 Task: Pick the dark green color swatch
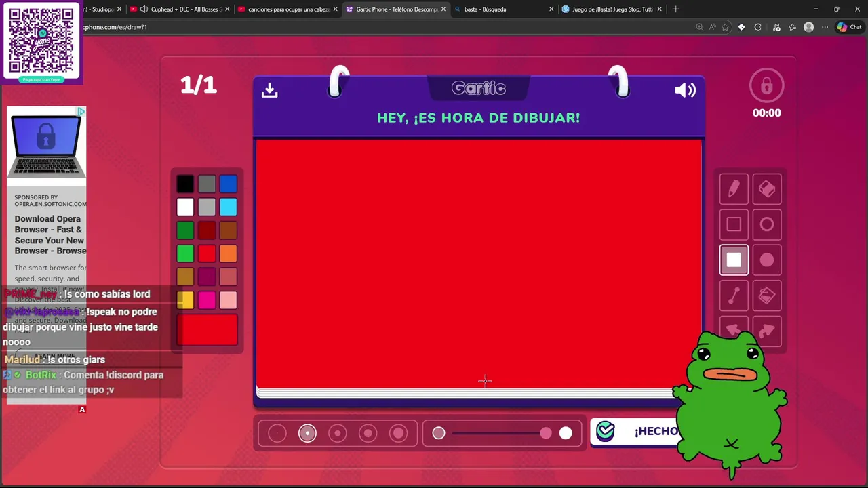[185, 230]
